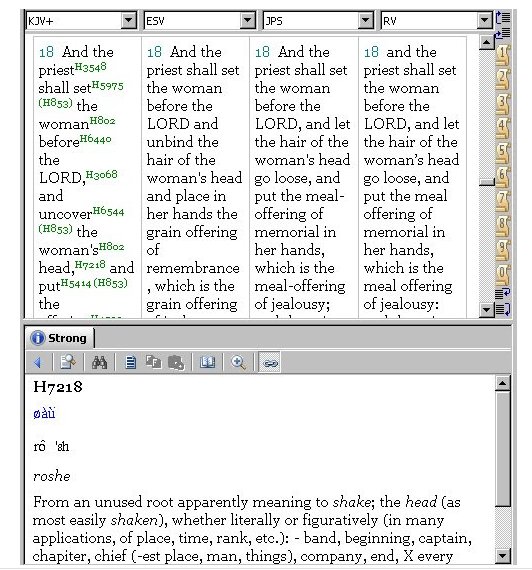Open search with the binoculars icon
The height and width of the screenshot is (570, 532).
99,362
